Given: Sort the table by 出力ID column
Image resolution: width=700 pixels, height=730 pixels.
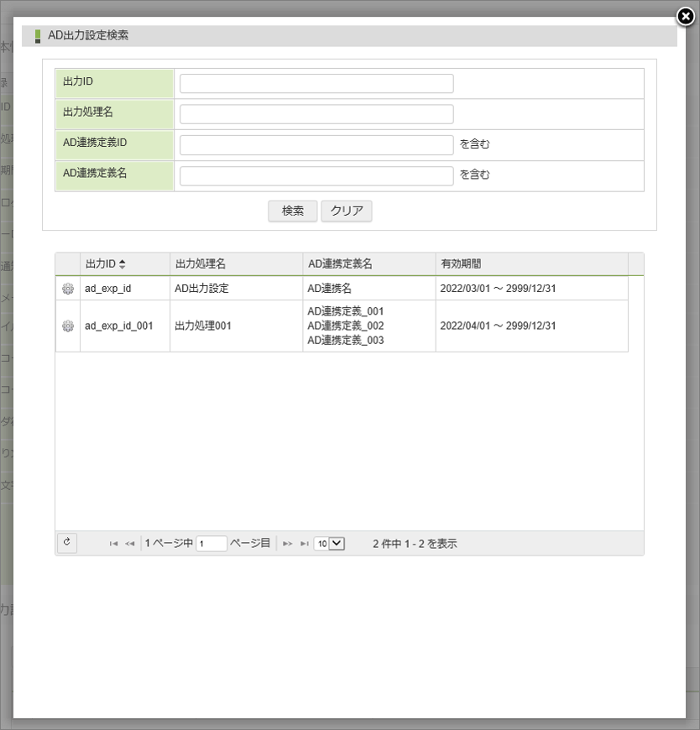Looking at the screenshot, I should pos(105,264).
